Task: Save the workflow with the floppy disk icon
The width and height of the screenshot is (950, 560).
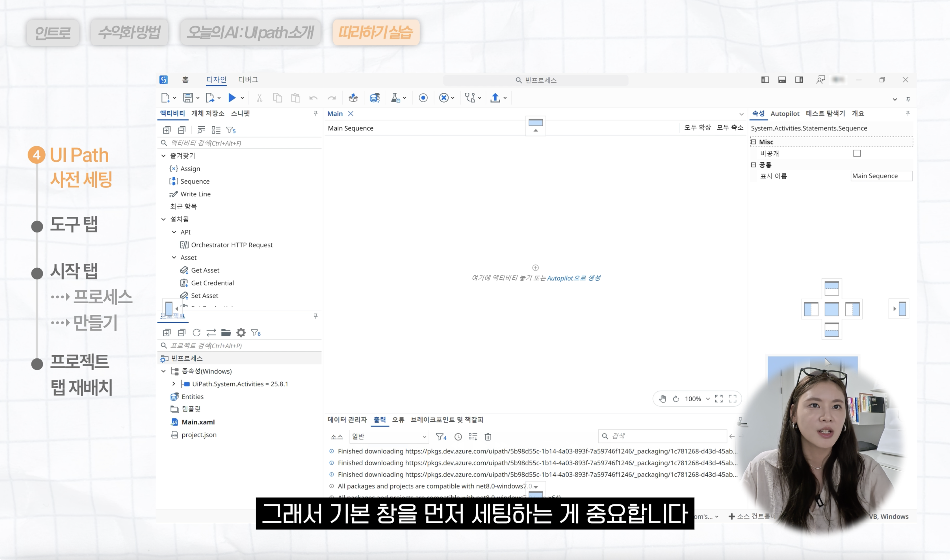Action: click(188, 98)
